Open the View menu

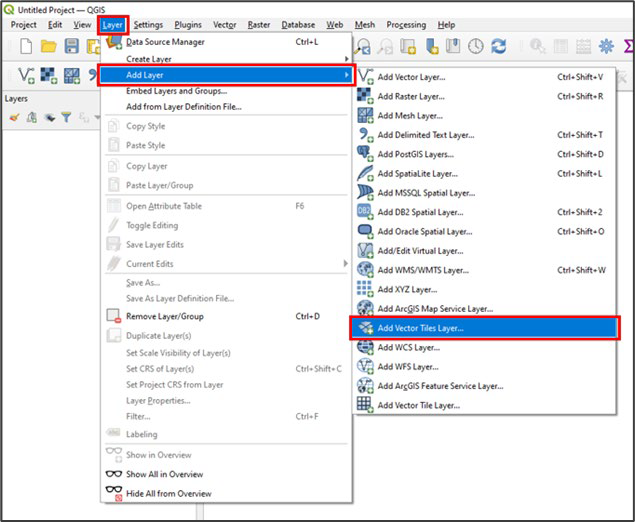[82, 25]
